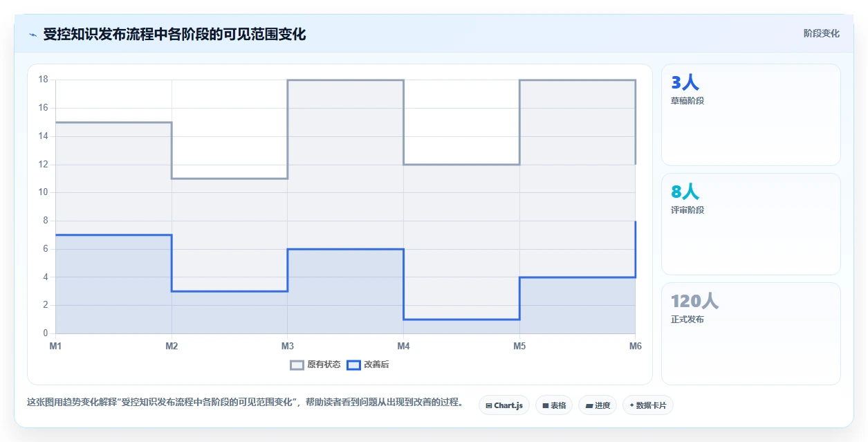Click the blue 改善后 legend color box
The image size is (868, 442).
(353, 365)
